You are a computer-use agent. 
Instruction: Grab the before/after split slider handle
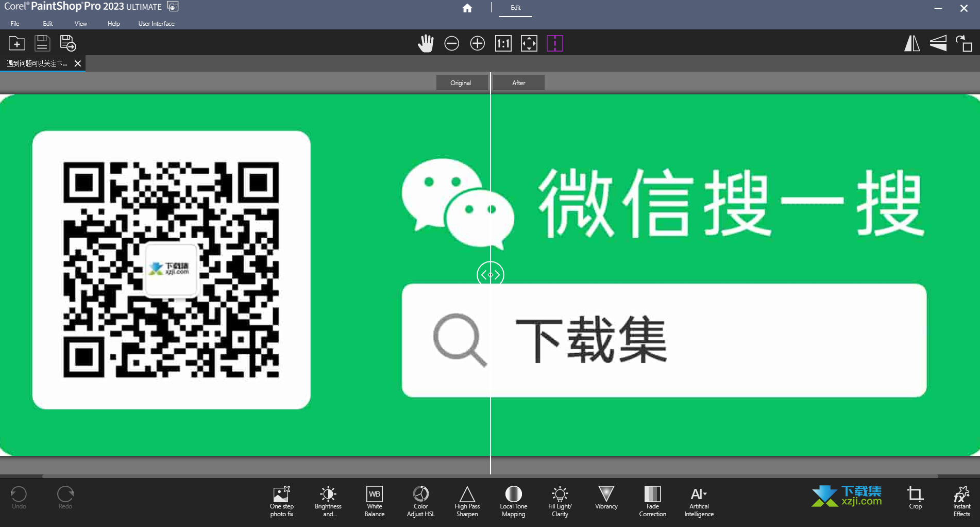tap(491, 275)
